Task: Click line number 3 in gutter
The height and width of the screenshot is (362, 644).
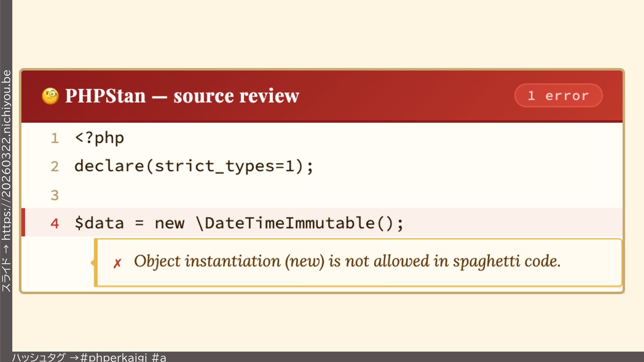Action: point(55,195)
